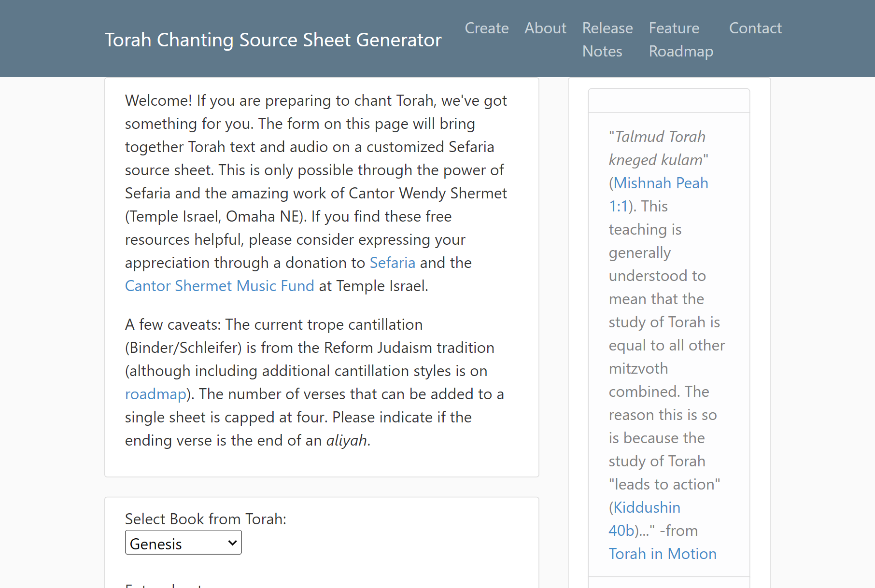The width and height of the screenshot is (875, 588).
Task: Go to the About page
Action: coord(545,28)
